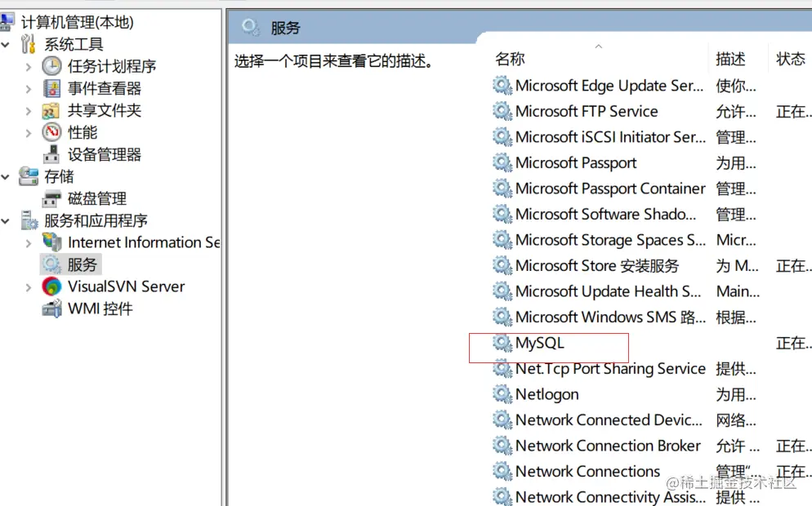This screenshot has height=506, width=812.
Task: Select the Microsoft FTP Service entry
Action: [x=587, y=111]
